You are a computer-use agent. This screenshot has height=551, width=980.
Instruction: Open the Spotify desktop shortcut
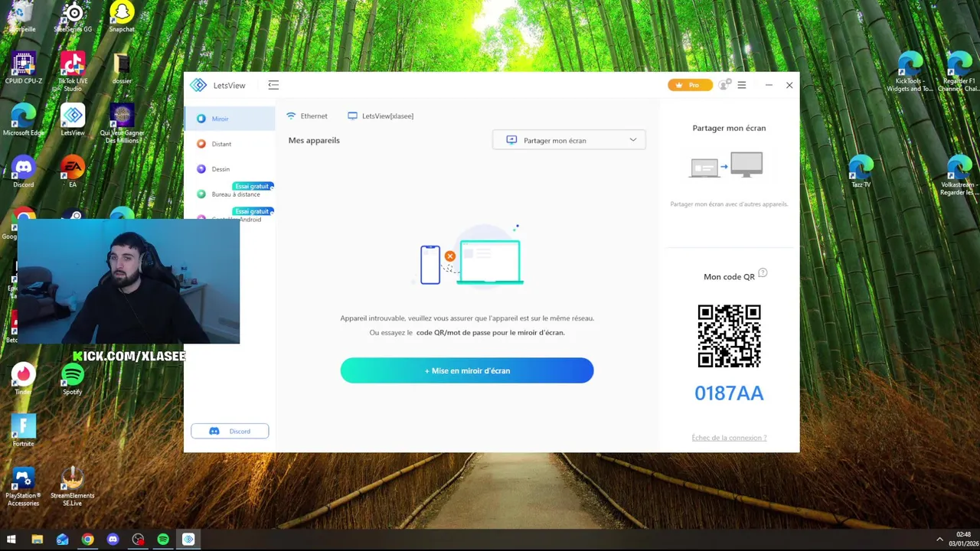(73, 380)
